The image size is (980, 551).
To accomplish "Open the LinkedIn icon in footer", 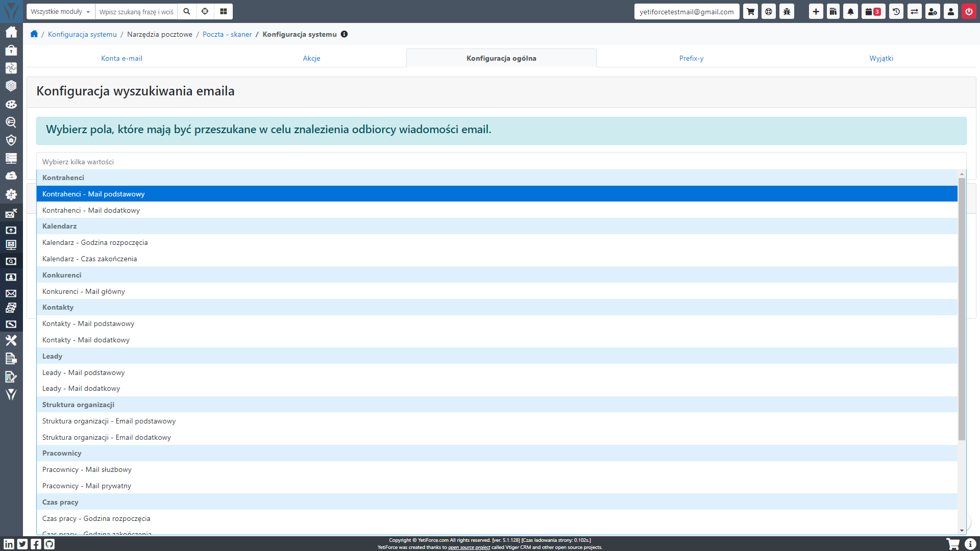I will click(x=9, y=544).
